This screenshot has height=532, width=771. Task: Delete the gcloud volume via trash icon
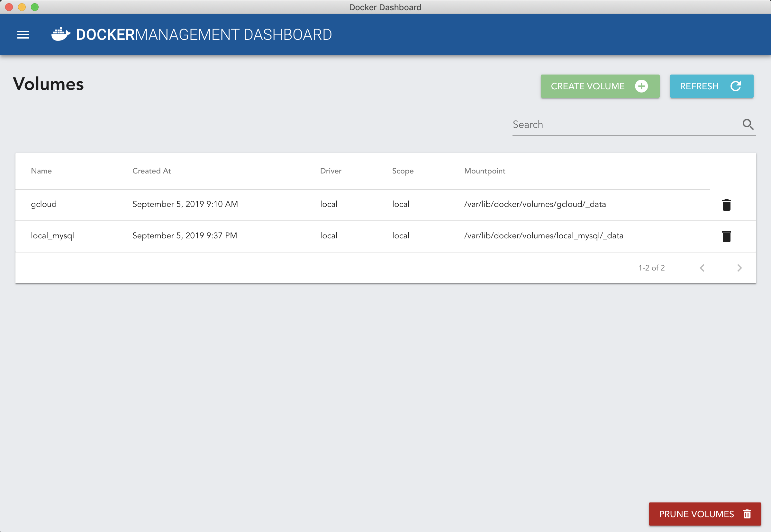726,205
